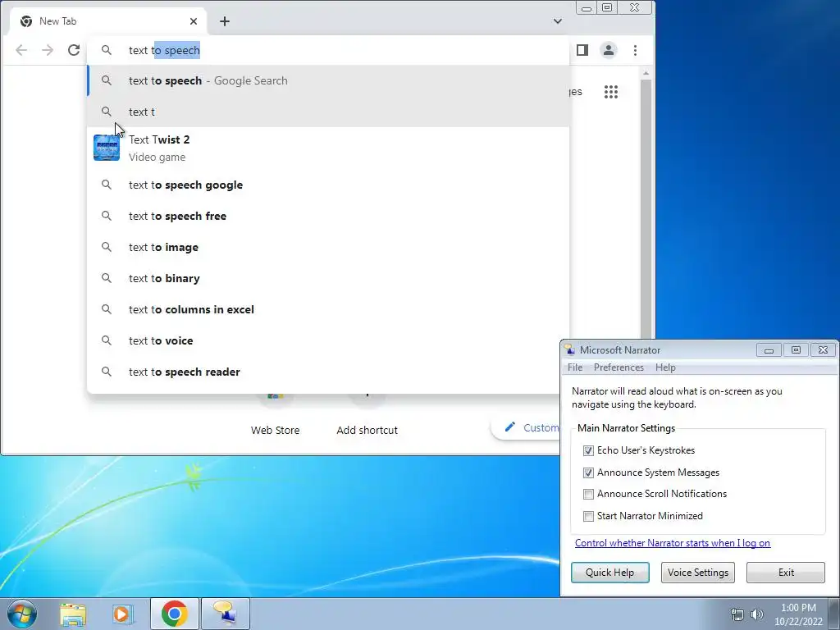
Task: Enable Announce Scroll Notifications checkbox
Action: (x=588, y=494)
